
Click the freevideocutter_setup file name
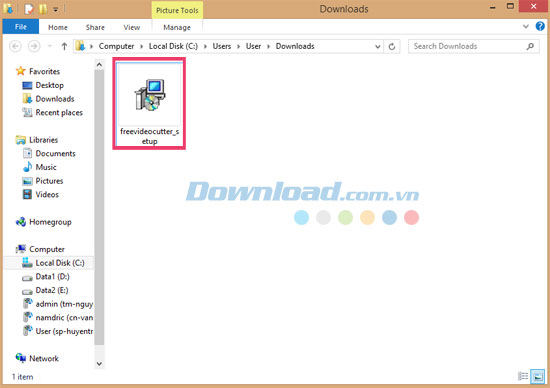click(149, 136)
